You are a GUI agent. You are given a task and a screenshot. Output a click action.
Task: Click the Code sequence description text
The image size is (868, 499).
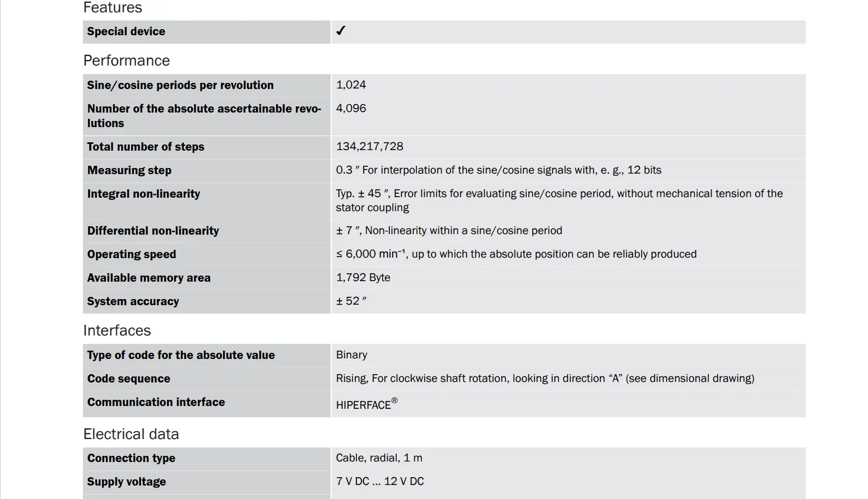[x=545, y=379]
